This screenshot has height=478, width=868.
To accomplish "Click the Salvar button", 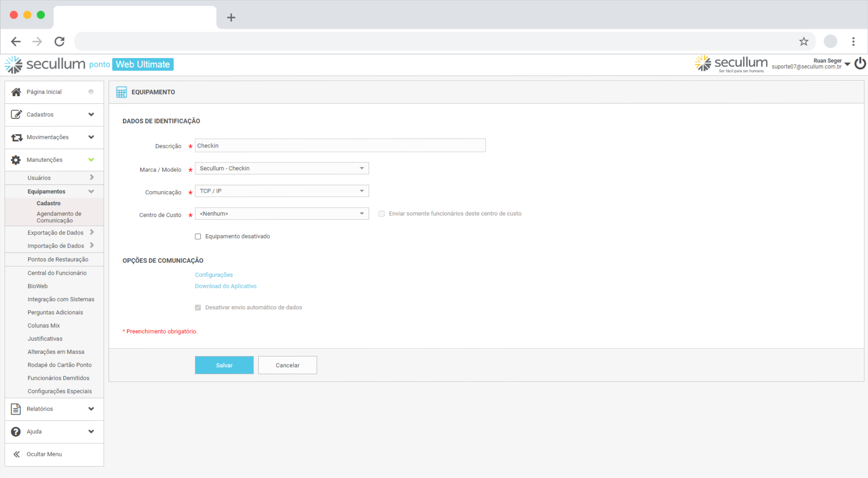I will click(224, 365).
